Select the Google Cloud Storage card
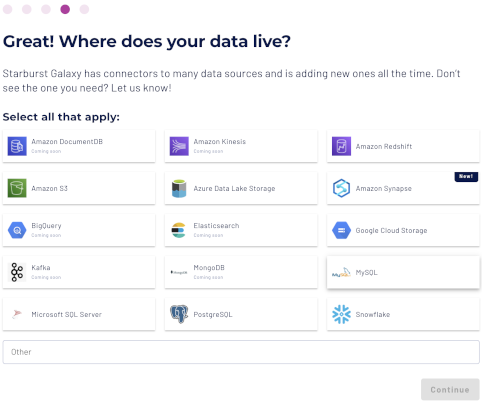The width and height of the screenshot is (482, 404). pyautogui.click(x=403, y=230)
